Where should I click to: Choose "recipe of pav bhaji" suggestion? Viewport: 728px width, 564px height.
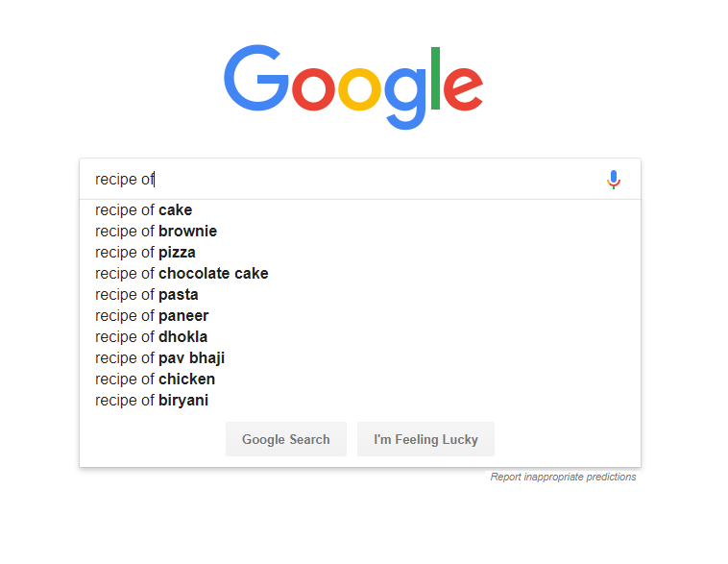[160, 358]
